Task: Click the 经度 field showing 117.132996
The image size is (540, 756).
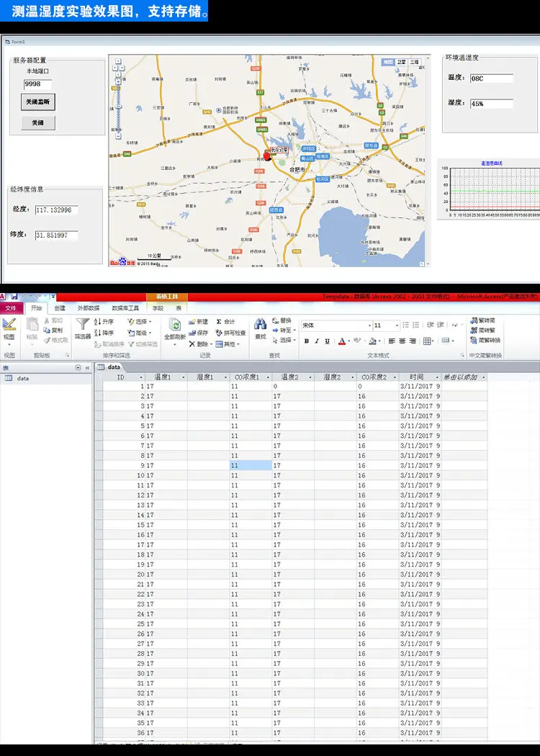Action: coord(56,210)
